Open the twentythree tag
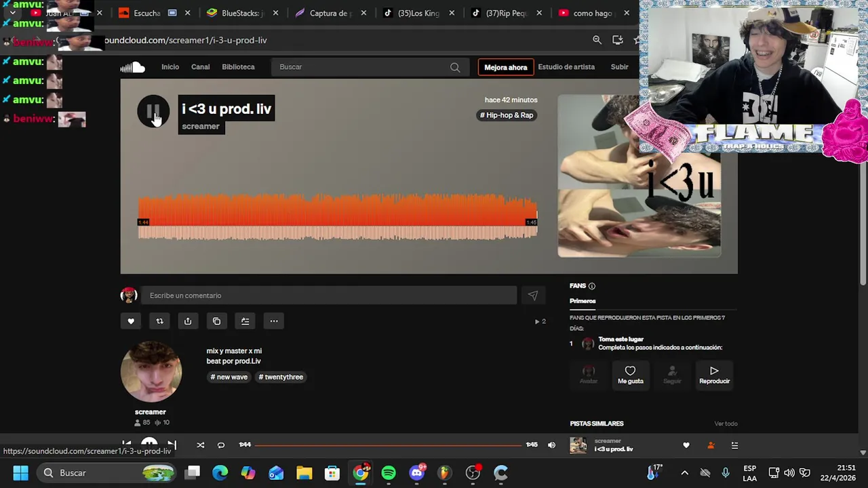Viewport: 868px width, 488px height. tap(281, 377)
